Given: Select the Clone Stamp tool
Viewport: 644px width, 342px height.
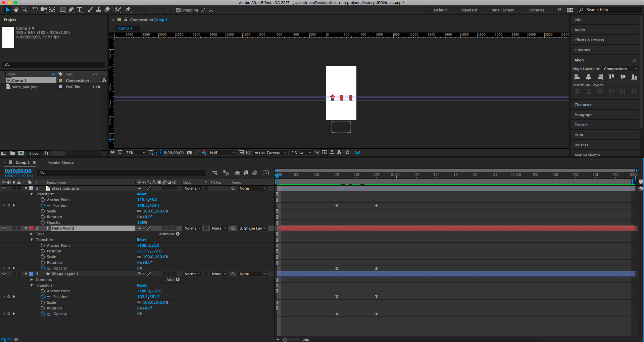Looking at the screenshot, I should [99, 10].
